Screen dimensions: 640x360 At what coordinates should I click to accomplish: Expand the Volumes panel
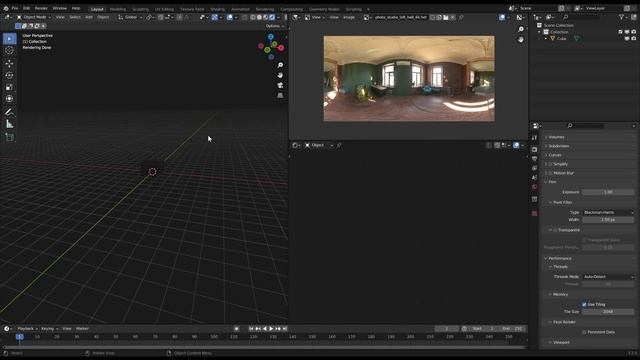pyautogui.click(x=556, y=137)
